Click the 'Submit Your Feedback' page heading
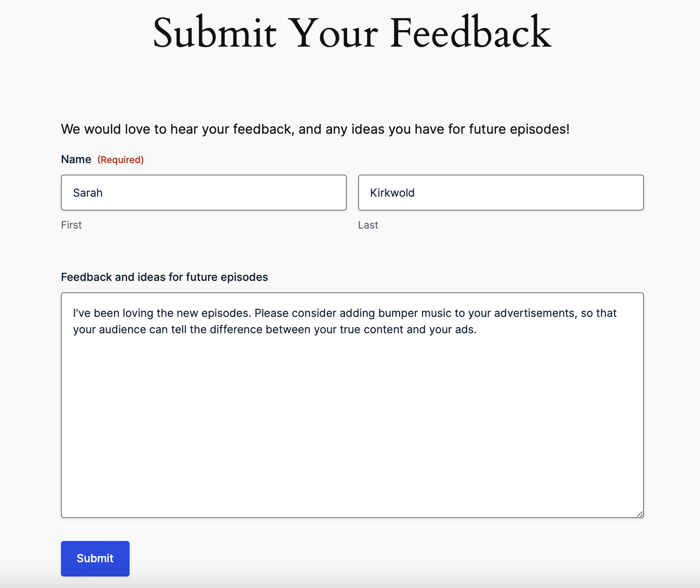700x588 pixels. [352, 33]
